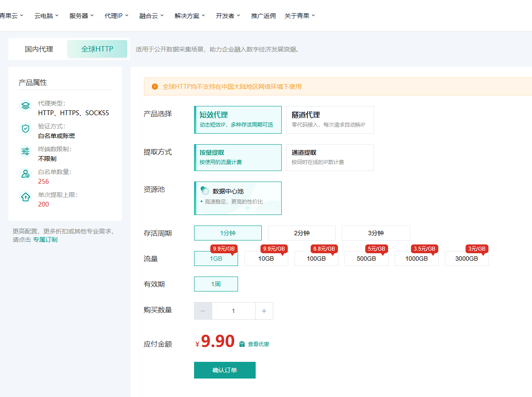Choose 通道提取 extraction method
The width and height of the screenshot is (532, 397).
click(x=330, y=157)
